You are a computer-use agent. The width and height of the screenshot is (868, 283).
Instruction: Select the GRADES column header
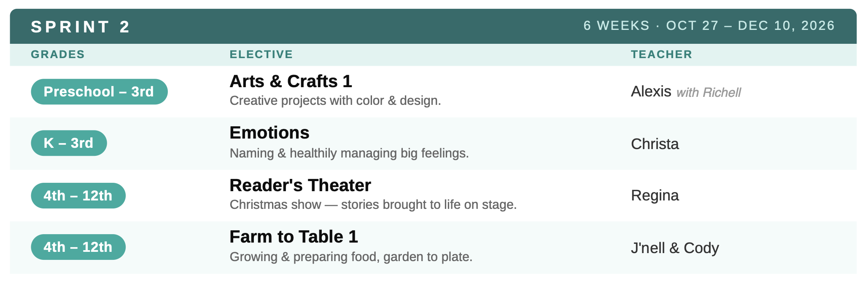point(58,54)
